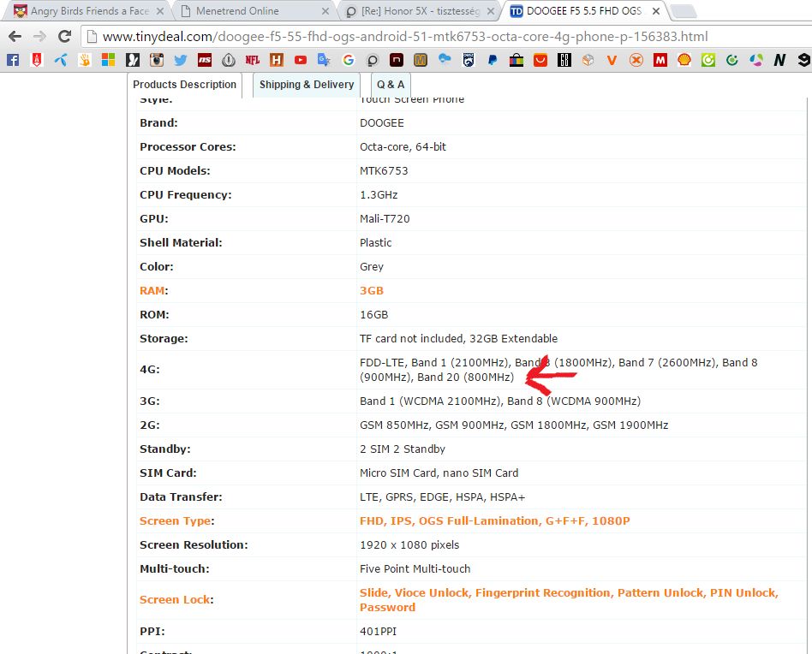Open the Microsoft four-squares bookmark

coord(108,60)
